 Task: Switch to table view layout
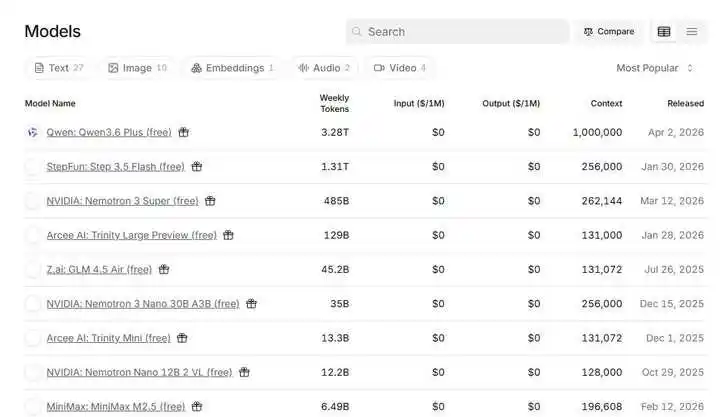664,32
